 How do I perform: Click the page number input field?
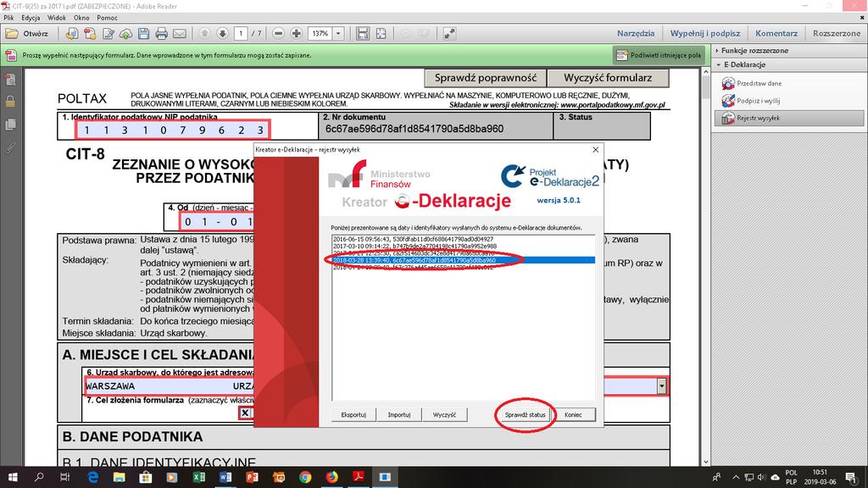pos(241,34)
